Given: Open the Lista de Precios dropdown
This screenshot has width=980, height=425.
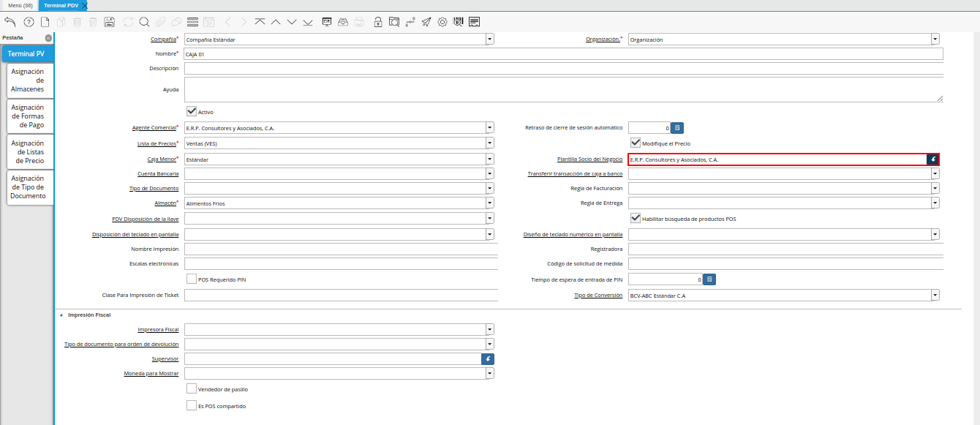Looking at the screenshot, I should click(489, 143).
